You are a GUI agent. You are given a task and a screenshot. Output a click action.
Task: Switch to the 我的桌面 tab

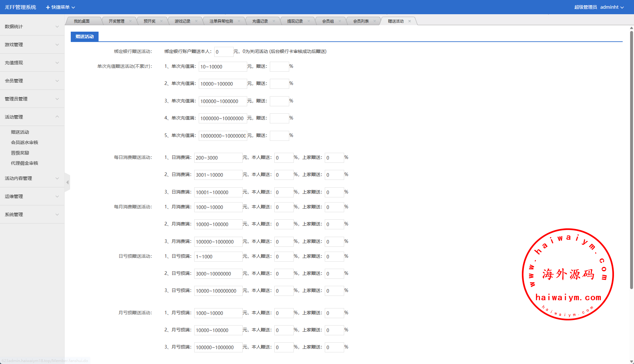pyautogui.click(x=82, y=21)
